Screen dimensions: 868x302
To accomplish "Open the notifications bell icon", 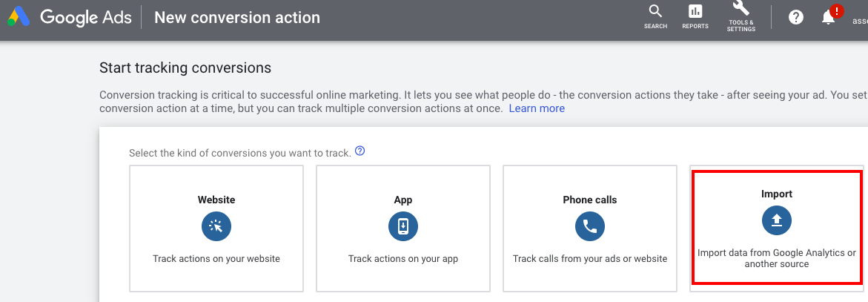I will pos(828,18).
